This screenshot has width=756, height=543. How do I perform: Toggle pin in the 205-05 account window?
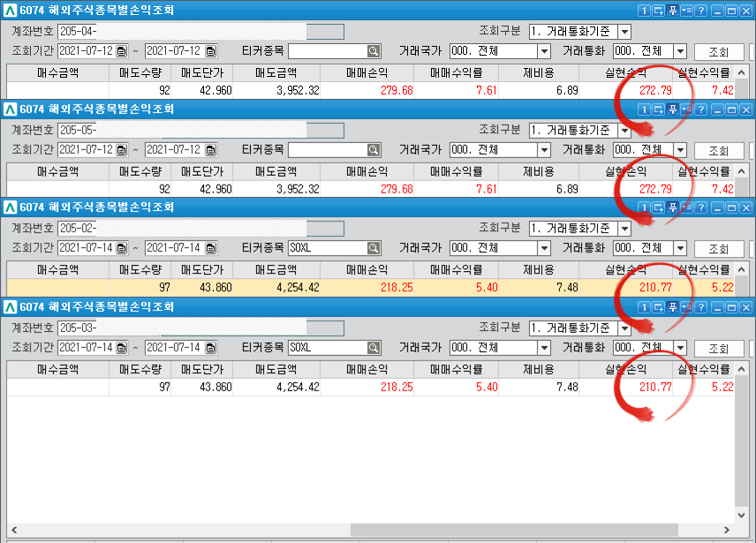click(x=673, y=109)
